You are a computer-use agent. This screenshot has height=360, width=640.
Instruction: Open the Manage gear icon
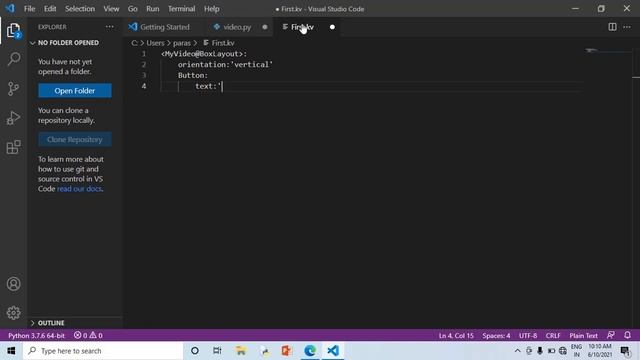click(13, 313)
